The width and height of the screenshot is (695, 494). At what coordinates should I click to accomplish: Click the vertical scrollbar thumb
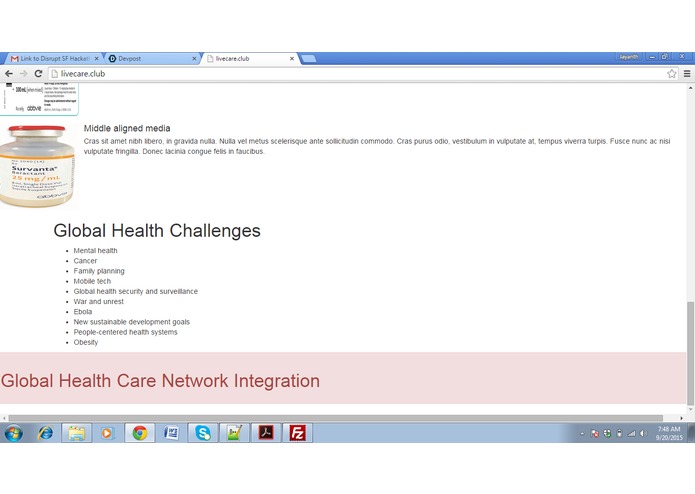click(x=690, y=353)
